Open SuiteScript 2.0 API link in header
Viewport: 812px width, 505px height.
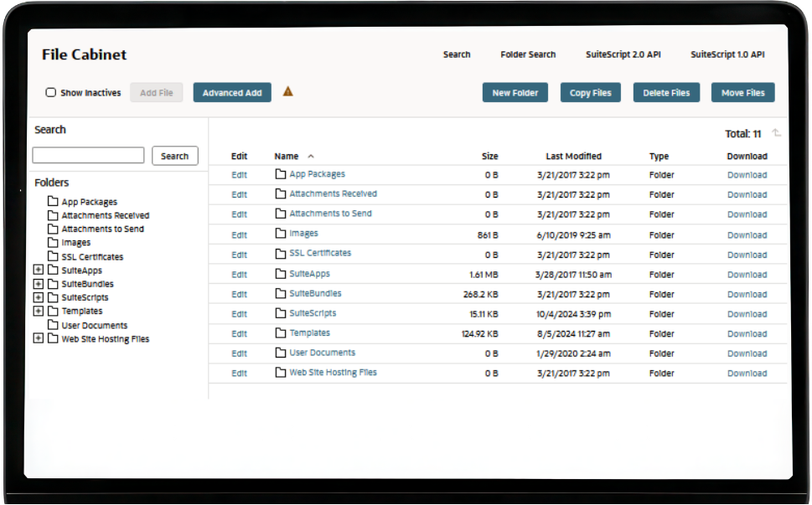623,54
